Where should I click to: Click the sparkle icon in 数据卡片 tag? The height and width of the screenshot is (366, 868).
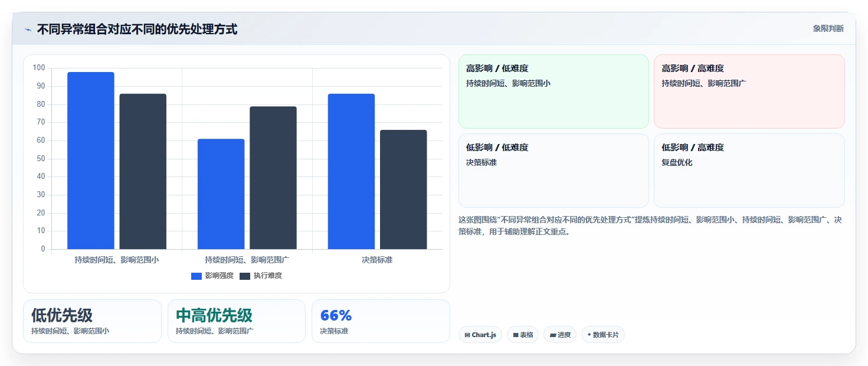point(589,335)
